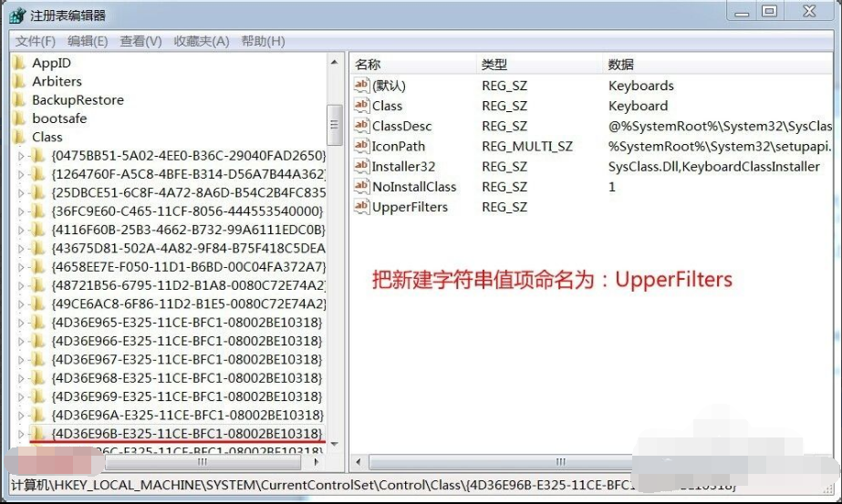Click the UpperFilters value name
Screen dimensions: 842x504
pos(410,207)
